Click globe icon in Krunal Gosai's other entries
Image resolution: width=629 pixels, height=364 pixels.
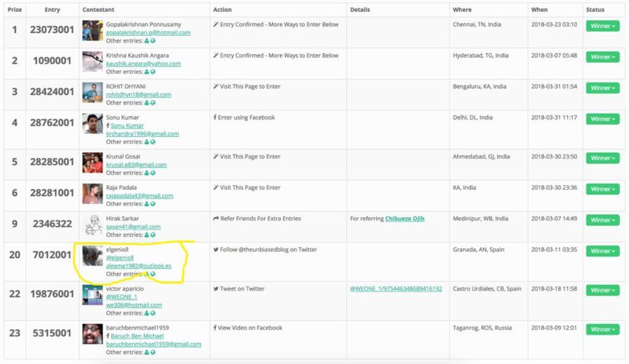[153, 173]
